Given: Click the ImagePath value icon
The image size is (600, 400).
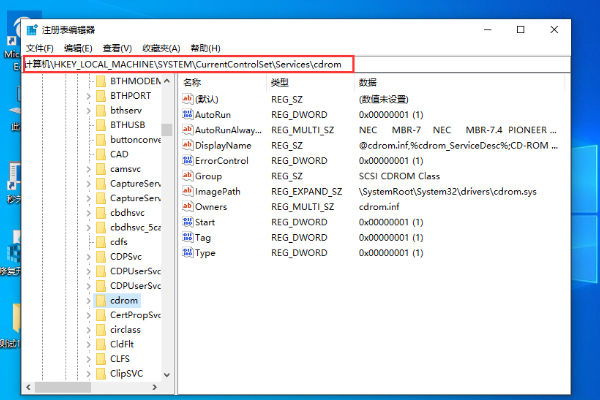Looking at the screenshot, I should (x=188, y=191).
